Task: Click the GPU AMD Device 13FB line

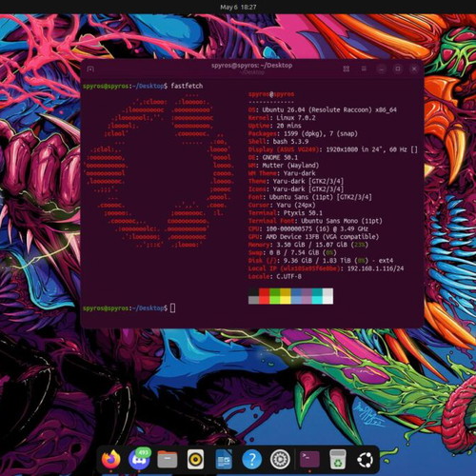Action: tap(313, 237)
